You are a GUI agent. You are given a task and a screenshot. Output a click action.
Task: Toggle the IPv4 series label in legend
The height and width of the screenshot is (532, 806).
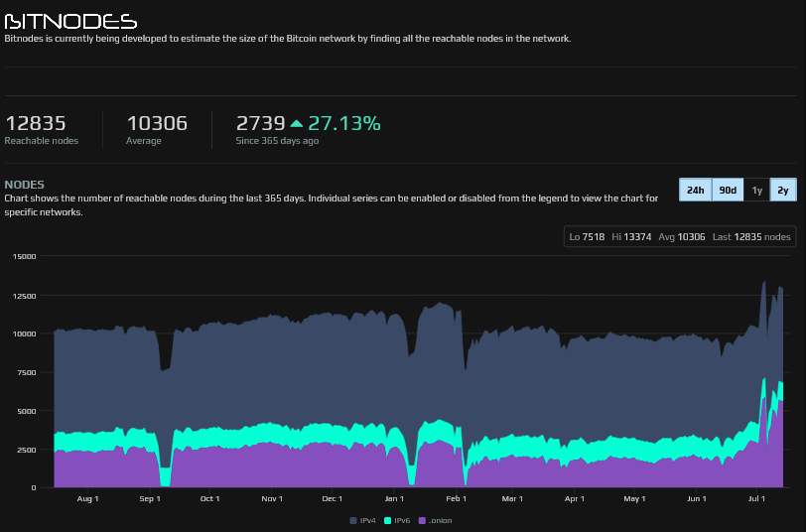click(367, 520)
